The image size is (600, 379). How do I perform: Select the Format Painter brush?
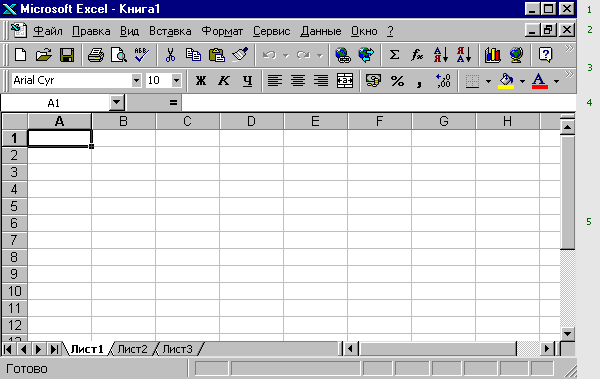[240, 55]
